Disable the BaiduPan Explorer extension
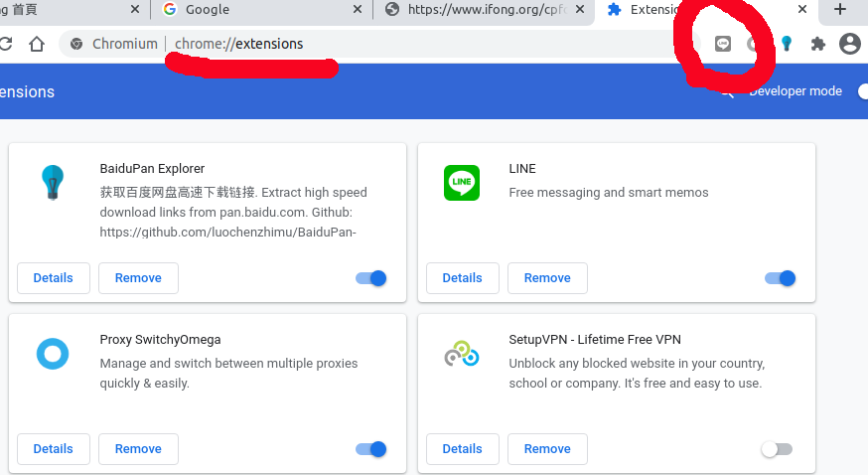Image resolution: width=868 pixels, height=475 pixels. tap(371, 278)
